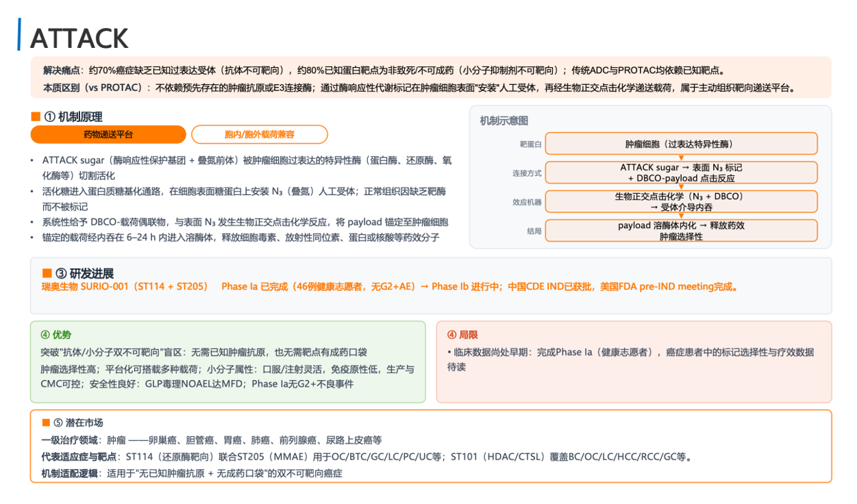Click the 结局 row label
Viewport: 857px width, 504px height.
pyautogui.click(x=534, y=231)
